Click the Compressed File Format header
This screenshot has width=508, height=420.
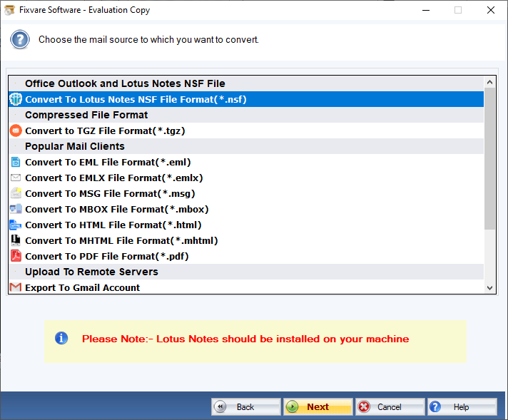click(x=246, y=115)
